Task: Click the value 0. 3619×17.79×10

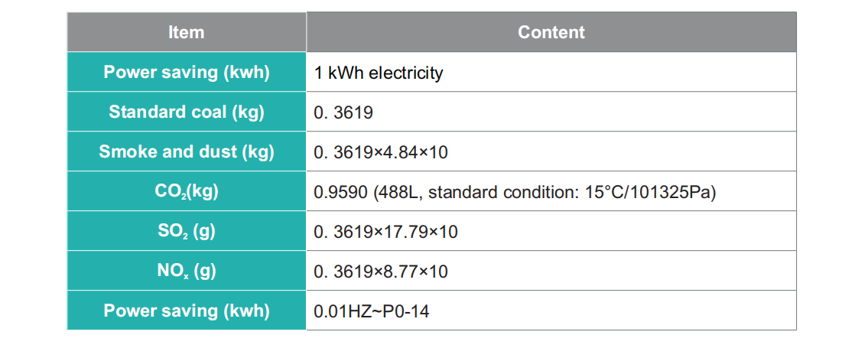Action: pyautogui.click(x=385, y=233)
